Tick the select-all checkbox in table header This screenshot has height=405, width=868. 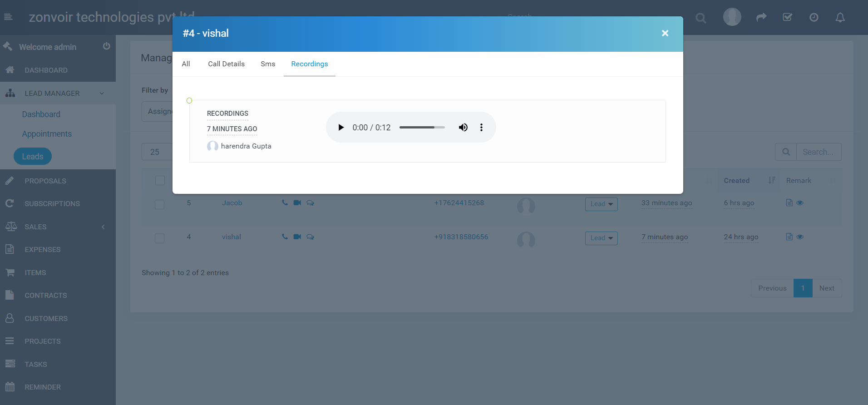[160, 180]
